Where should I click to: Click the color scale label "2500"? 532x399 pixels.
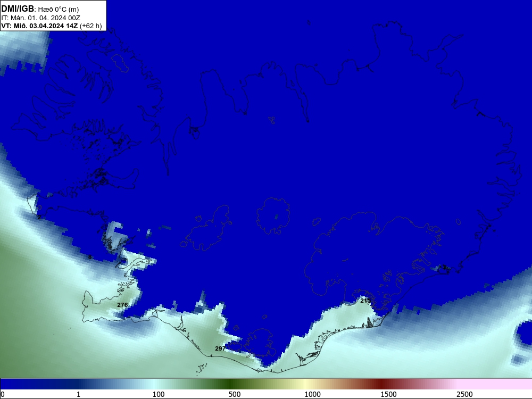coord(464,394)
